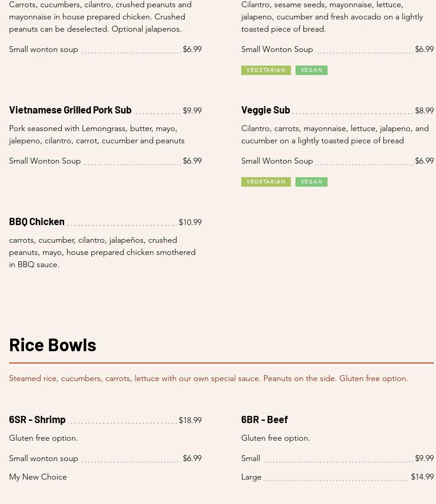The height and width of the screenshot is (504, 436).
Task: Click the Rice Bowls section heading
Action: [52, 344]
